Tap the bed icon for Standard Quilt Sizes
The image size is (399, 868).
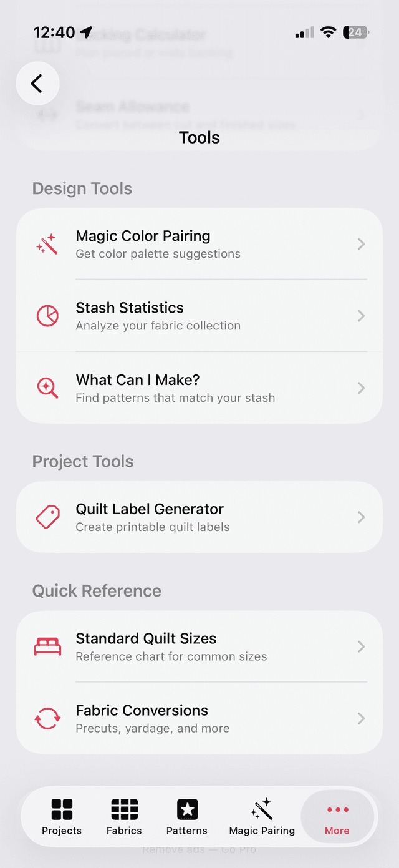coord(47,646)
